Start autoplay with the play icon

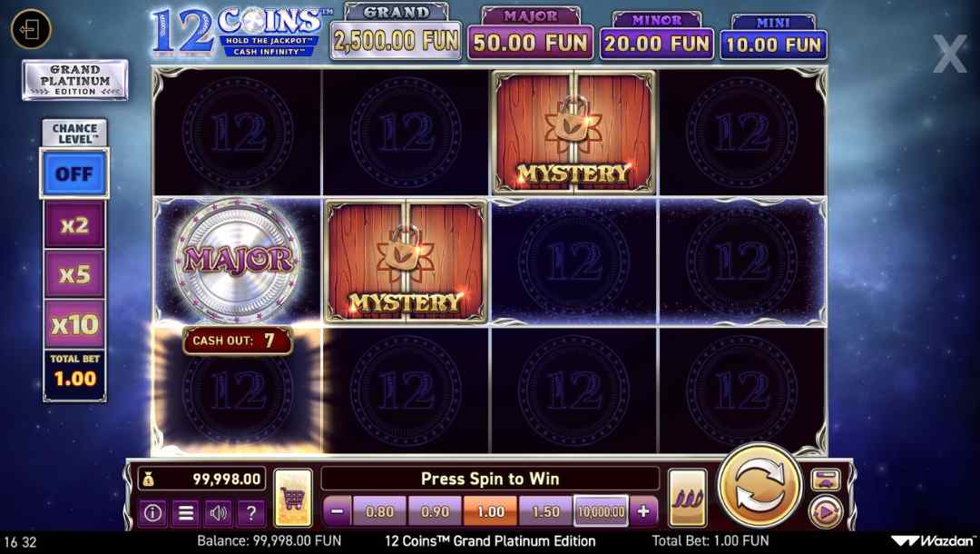pyautogui.click(x=826, y=512)
